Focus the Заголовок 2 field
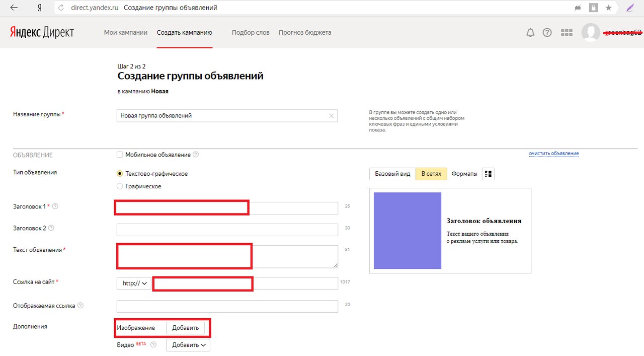 click(227, 230)
